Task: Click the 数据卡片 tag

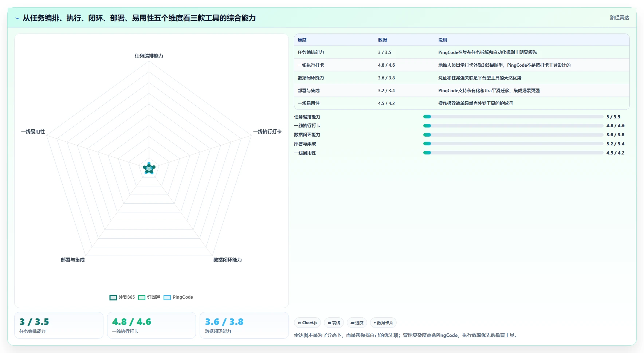Action: pos(383,323)
